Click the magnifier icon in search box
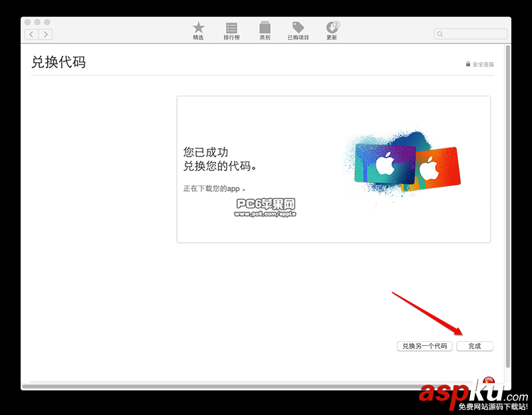 (440, 34)
